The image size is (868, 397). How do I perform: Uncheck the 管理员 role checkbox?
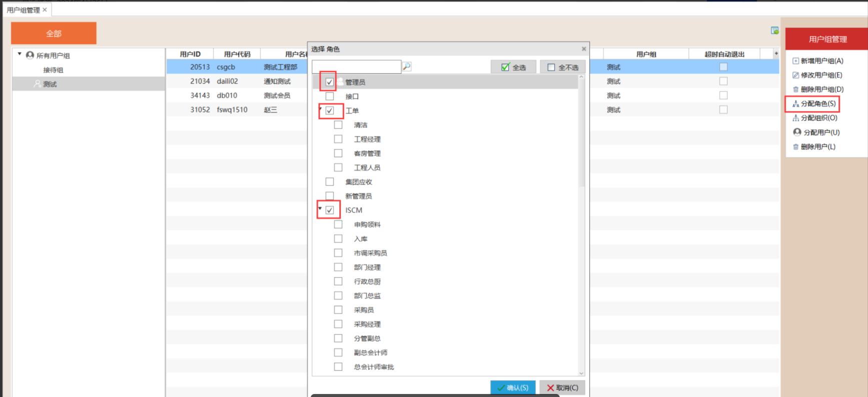coord(329,82)
